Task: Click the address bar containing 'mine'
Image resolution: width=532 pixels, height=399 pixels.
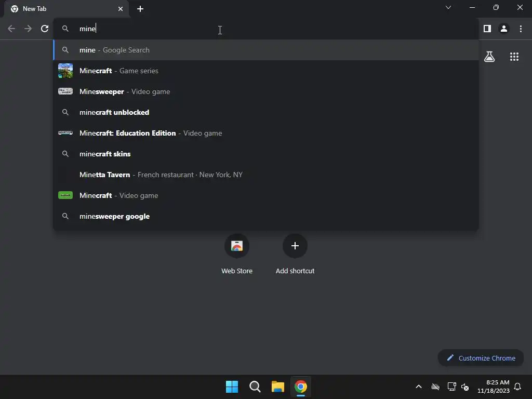Action: (x=265, y=29)
